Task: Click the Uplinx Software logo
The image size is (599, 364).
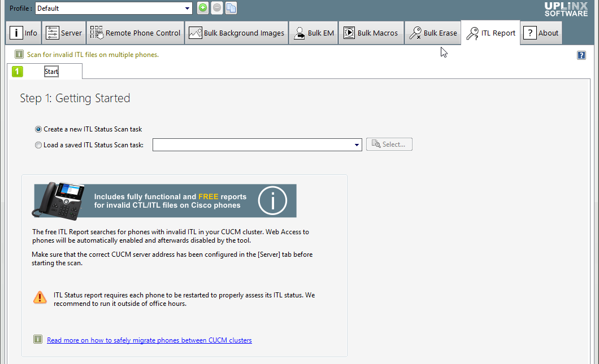Action: coord(566,9)
